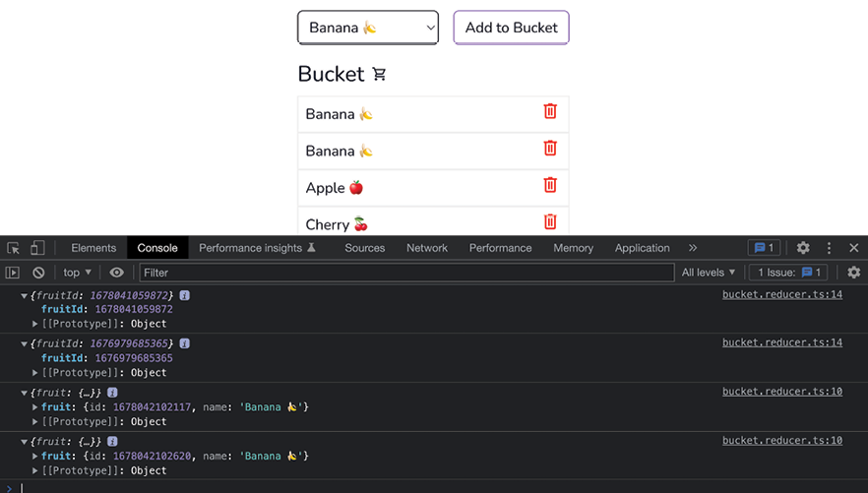Open the fruit selection dropdown showing Banana
The width and height of the screenshot is (868, 493).
[x=368, y=28]
